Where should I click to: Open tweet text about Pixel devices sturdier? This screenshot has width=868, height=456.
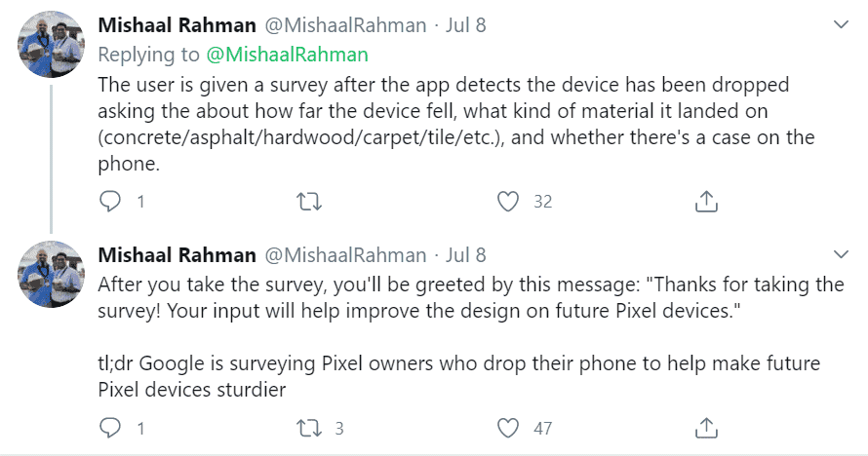(x=459, y=376)
